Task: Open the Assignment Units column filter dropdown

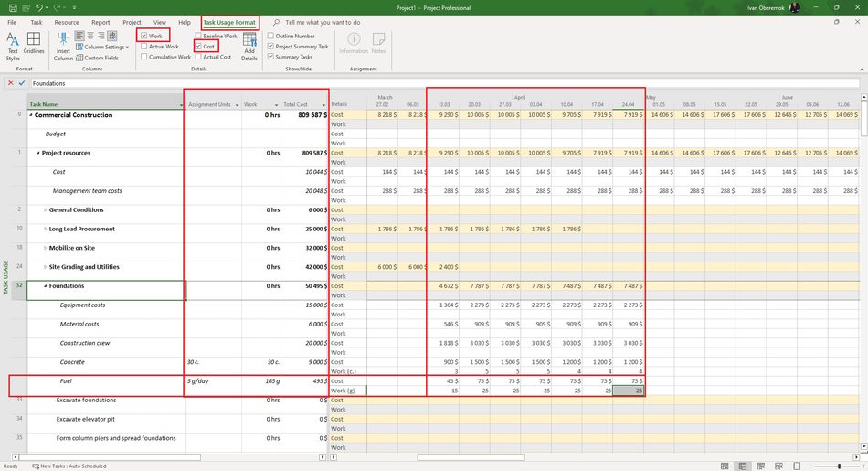Action: (237, 105)
